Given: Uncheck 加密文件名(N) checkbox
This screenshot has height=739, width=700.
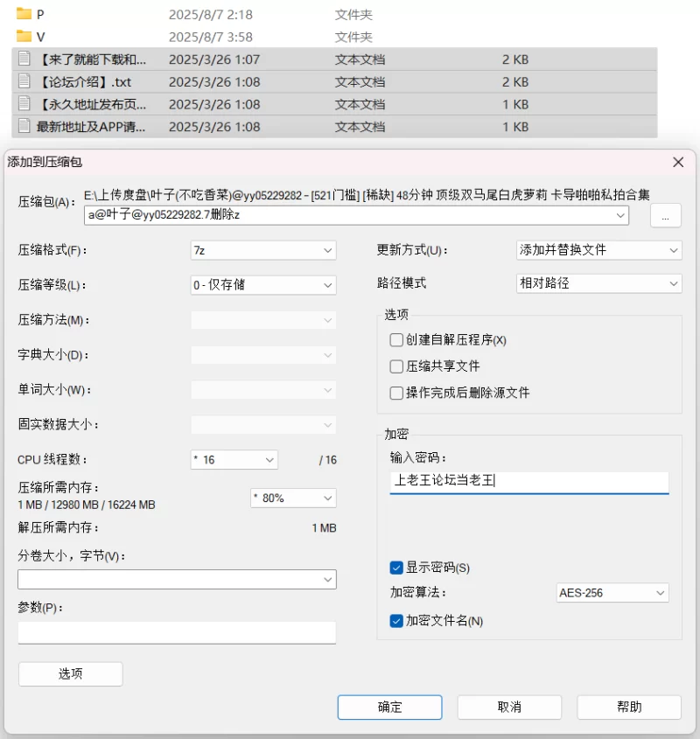Looking at the screenshot, I should pos(396,621).
